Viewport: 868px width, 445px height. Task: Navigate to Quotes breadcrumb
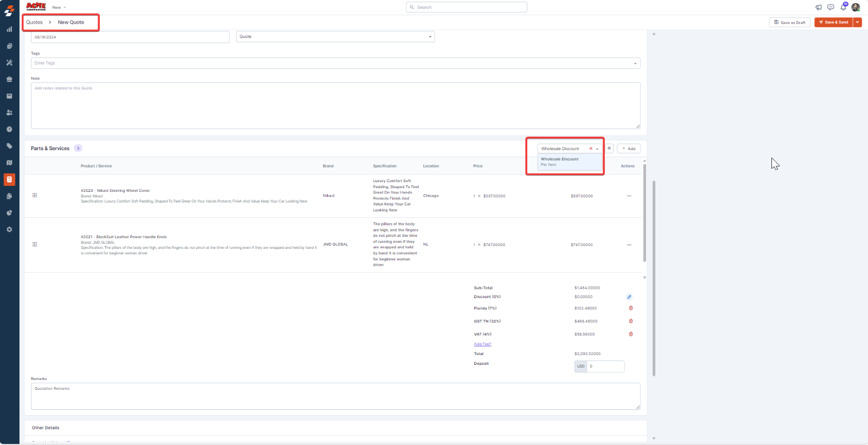tap(34, 22)
